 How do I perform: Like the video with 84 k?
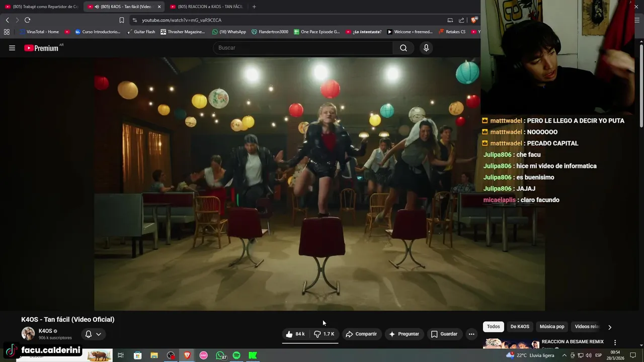click(x=295, y=334)
